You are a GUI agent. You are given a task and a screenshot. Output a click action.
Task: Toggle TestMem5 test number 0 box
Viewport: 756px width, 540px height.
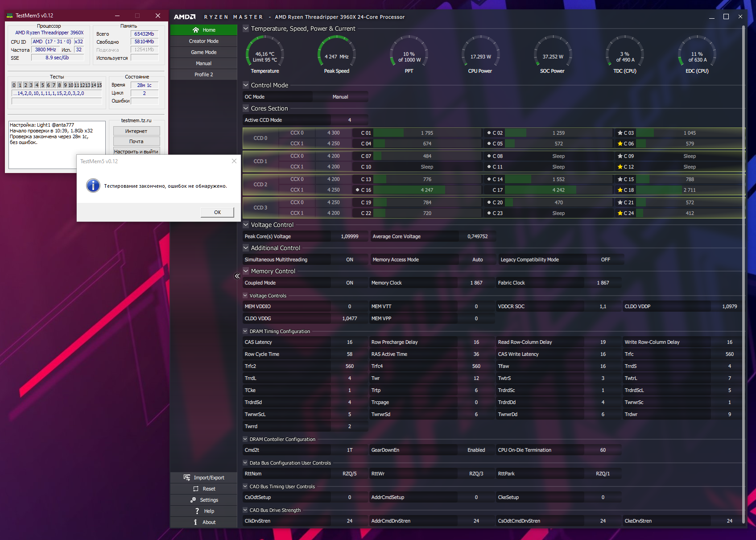[x=14, y=85]
